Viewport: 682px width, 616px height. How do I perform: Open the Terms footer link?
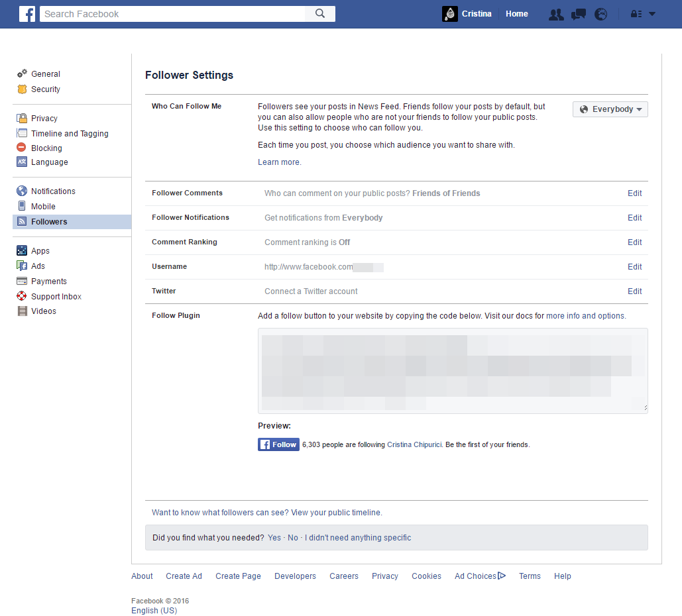coord(530,576)
